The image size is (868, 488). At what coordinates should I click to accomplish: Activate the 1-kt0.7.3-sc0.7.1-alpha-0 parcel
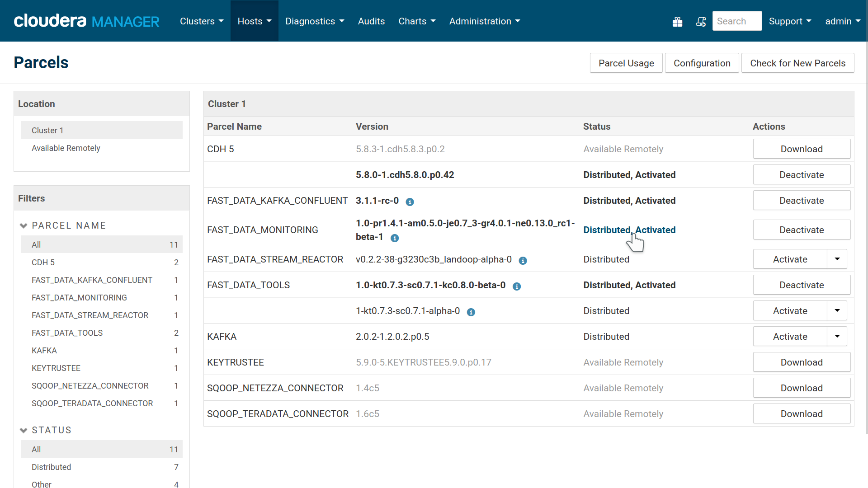click(790, 310)
